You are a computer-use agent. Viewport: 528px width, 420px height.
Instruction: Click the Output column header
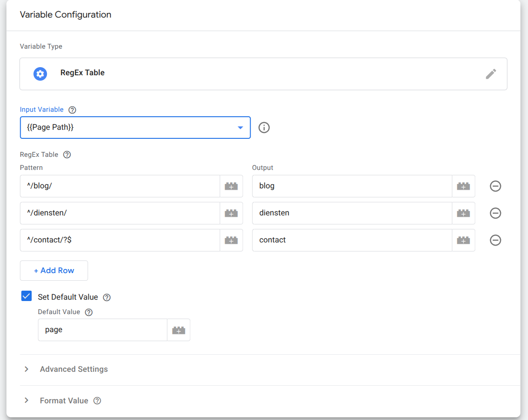tap(263, 168)
